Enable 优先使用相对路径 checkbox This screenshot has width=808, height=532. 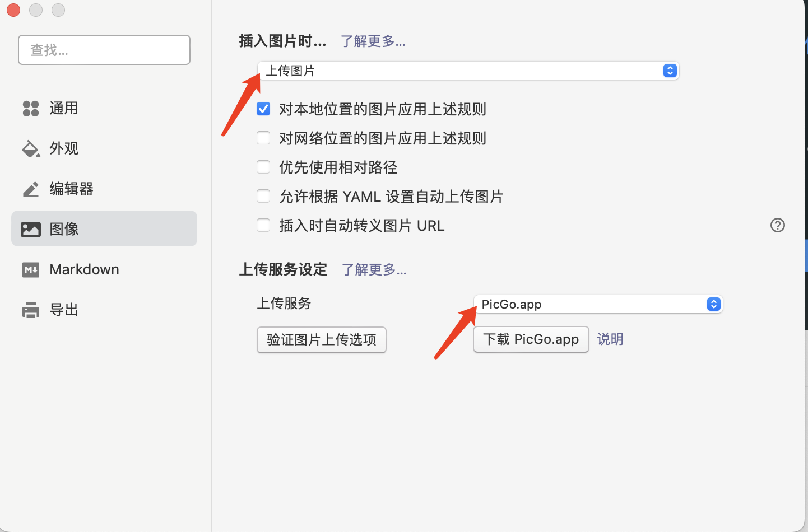263,167
